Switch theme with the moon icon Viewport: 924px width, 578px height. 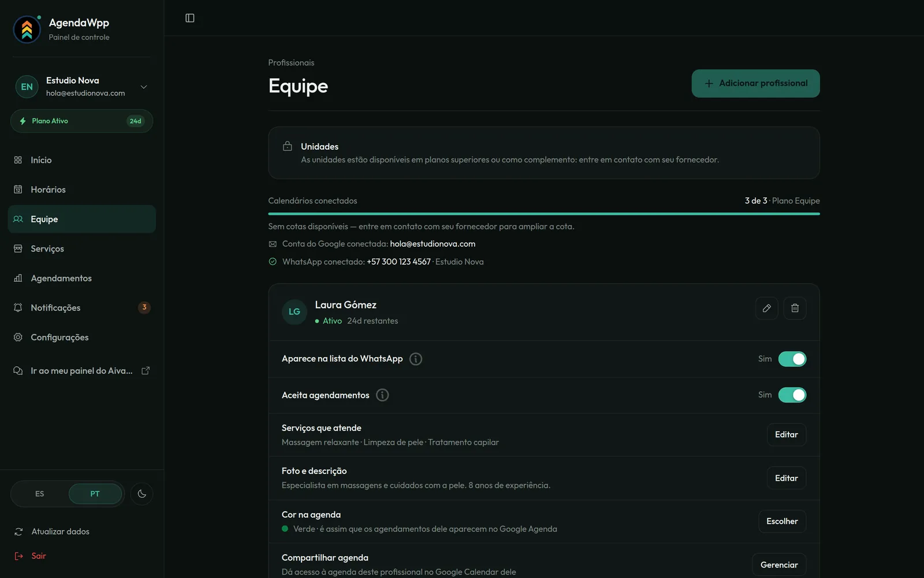pyautogui.click(x=142, y=494)
